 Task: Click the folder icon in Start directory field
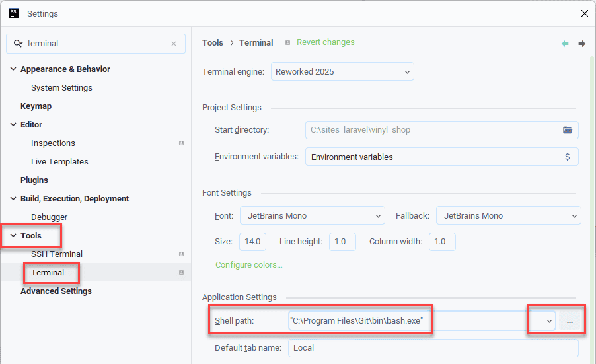567,130
